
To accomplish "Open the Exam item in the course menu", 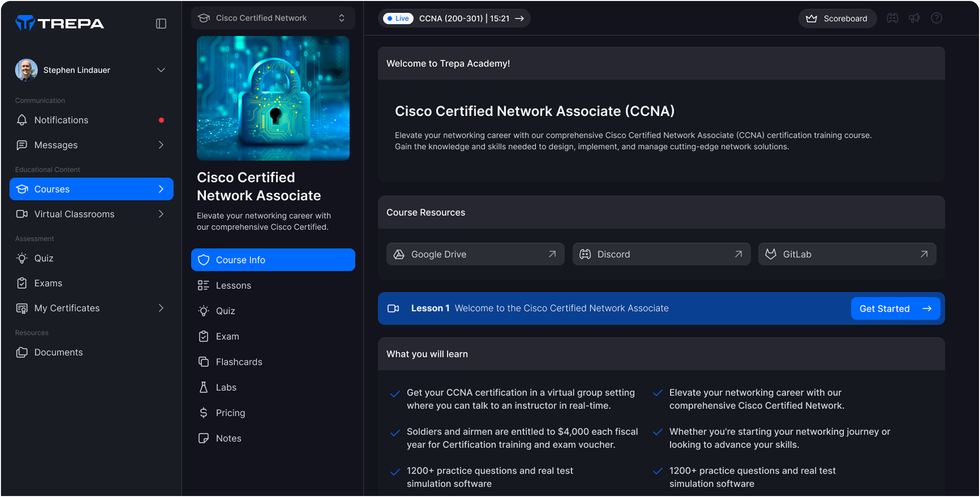I will [x=273, y=336].
